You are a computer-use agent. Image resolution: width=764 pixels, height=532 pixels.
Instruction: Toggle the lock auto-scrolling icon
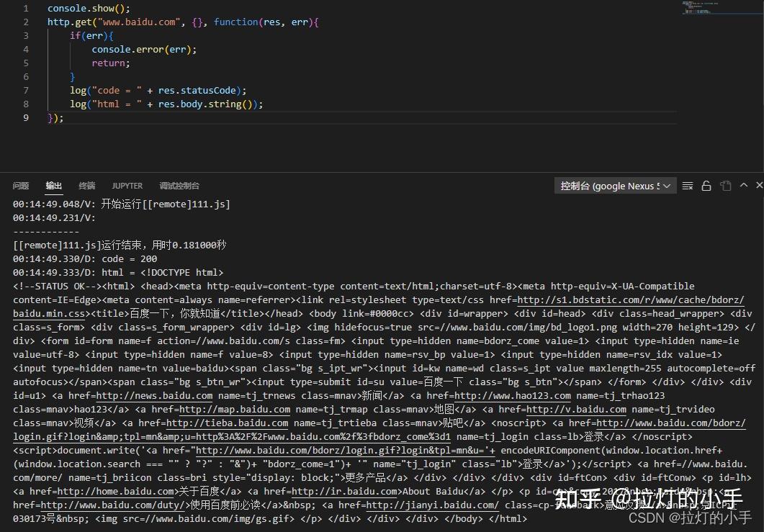pos(706,185)
